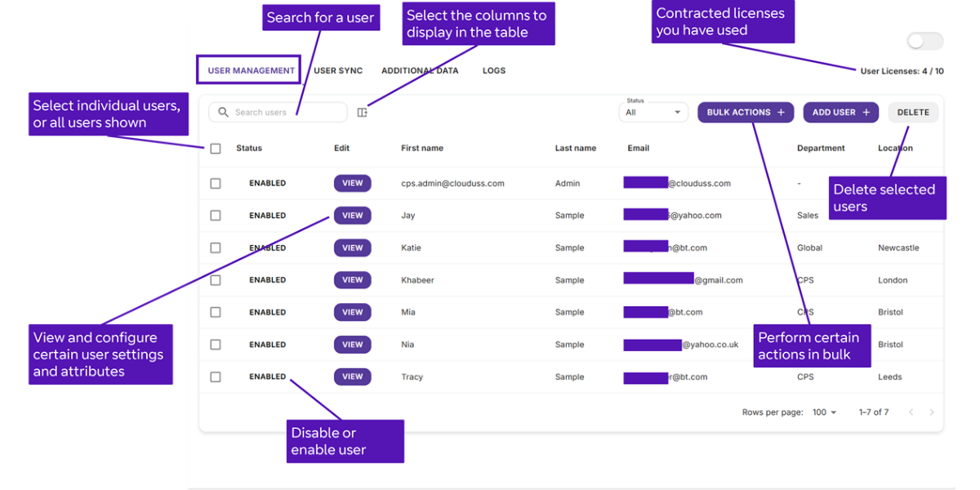Click the VIEW button on Jay's row

[352, 215]
